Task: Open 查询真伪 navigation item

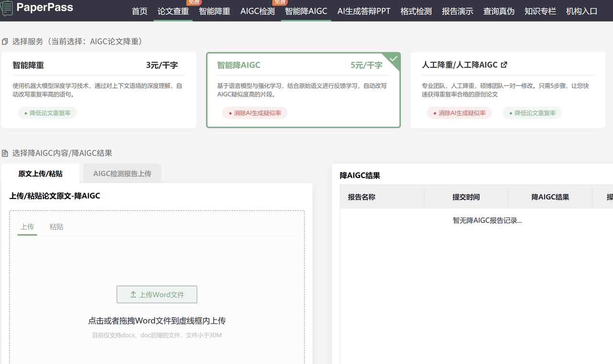Action: (499, 11)
